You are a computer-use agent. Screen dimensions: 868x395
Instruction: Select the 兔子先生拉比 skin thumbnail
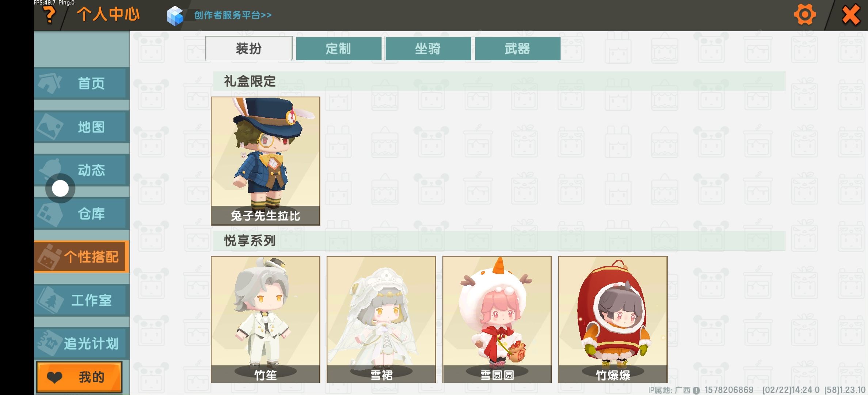(x=266, y=161)
